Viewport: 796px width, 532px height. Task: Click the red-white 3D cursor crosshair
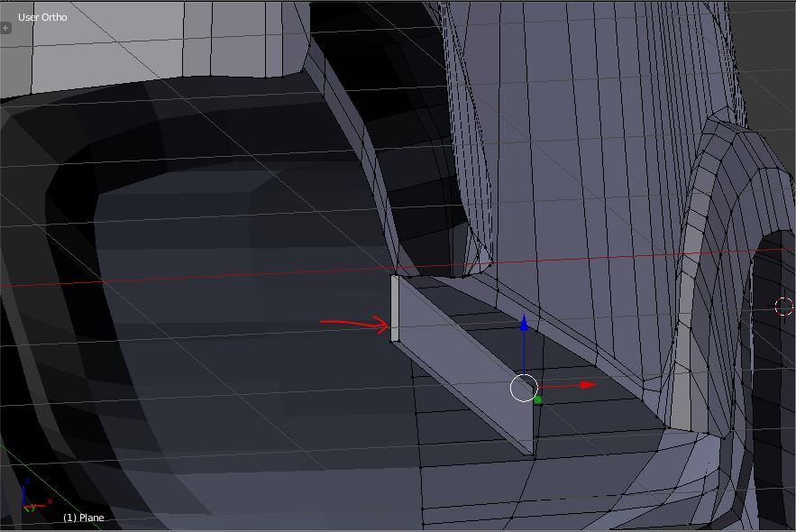pyautogui.click(x=784, y=306)
